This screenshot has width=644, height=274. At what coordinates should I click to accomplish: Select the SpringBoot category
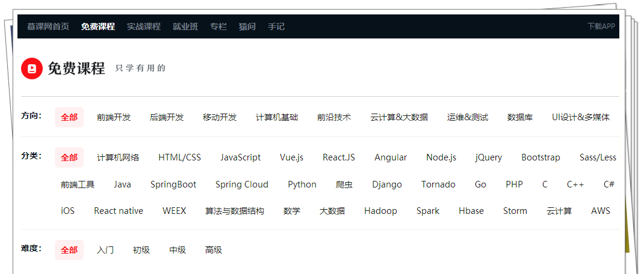pyautogui.click(x=173, y=184)
